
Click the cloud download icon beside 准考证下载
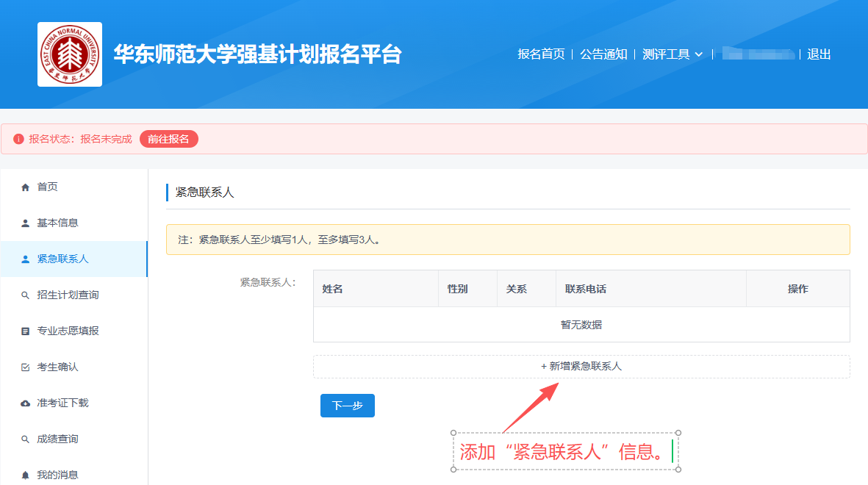[x=26, y=403]
